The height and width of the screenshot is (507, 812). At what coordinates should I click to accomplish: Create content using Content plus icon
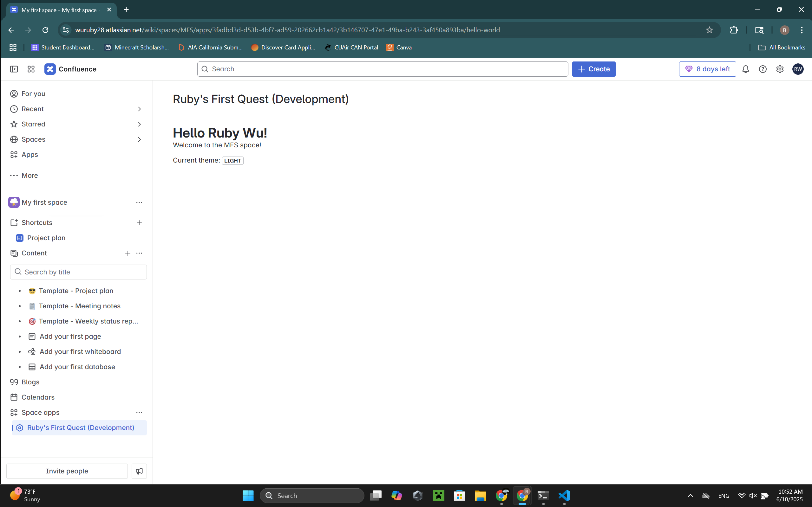coord(128,253)
